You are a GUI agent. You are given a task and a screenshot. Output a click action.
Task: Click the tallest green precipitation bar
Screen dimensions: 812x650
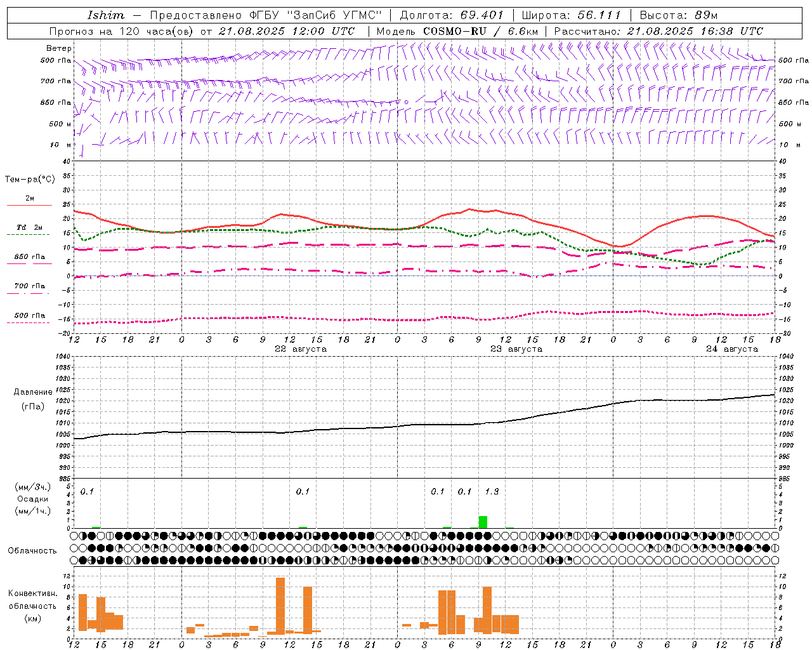tap(483, 522)
